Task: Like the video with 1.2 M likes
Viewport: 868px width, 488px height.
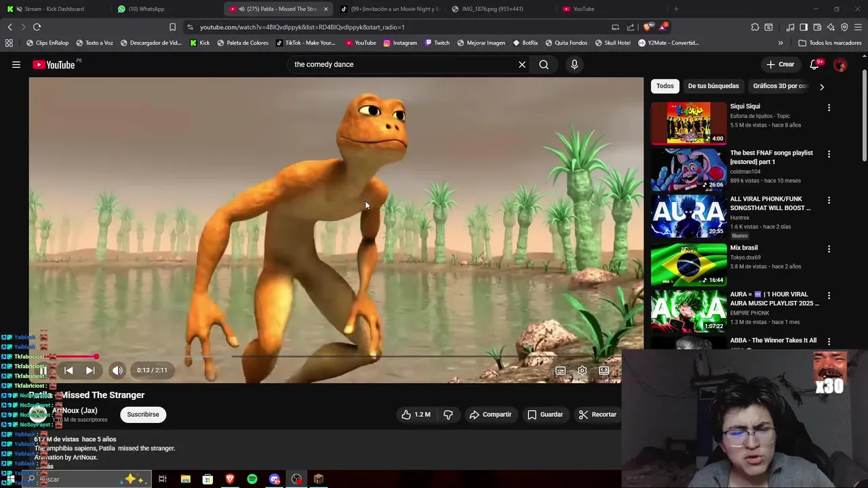Action: coord(416,414)
